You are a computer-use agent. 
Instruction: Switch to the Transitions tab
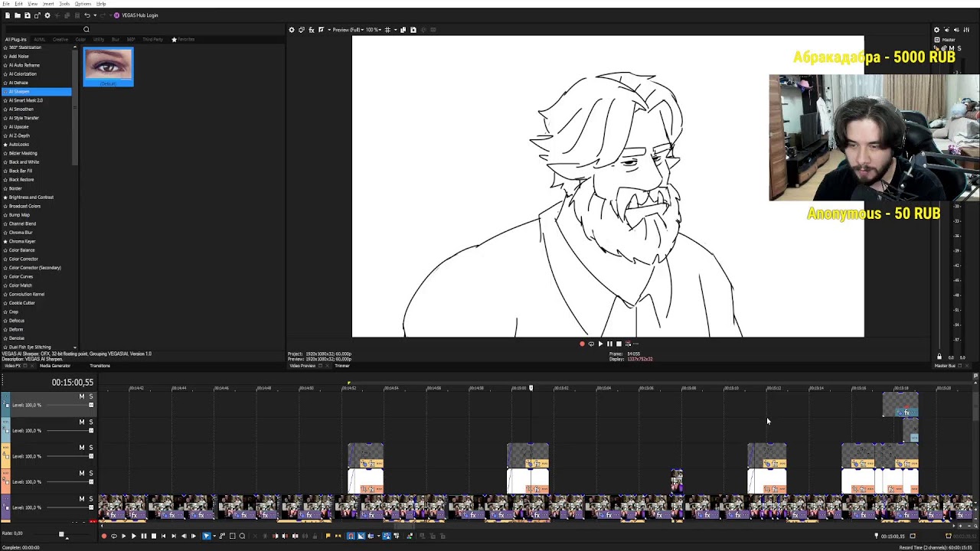(x=100, y=366)
